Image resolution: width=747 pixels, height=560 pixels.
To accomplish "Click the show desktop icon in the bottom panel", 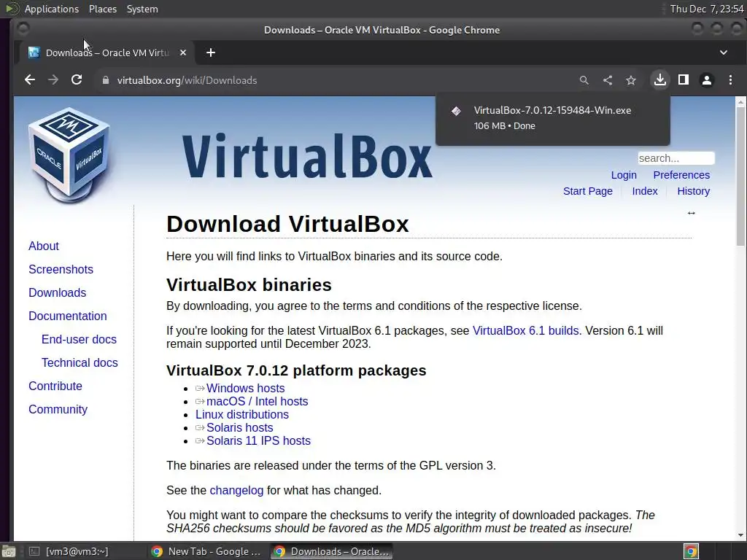I will tap(8, 551).
